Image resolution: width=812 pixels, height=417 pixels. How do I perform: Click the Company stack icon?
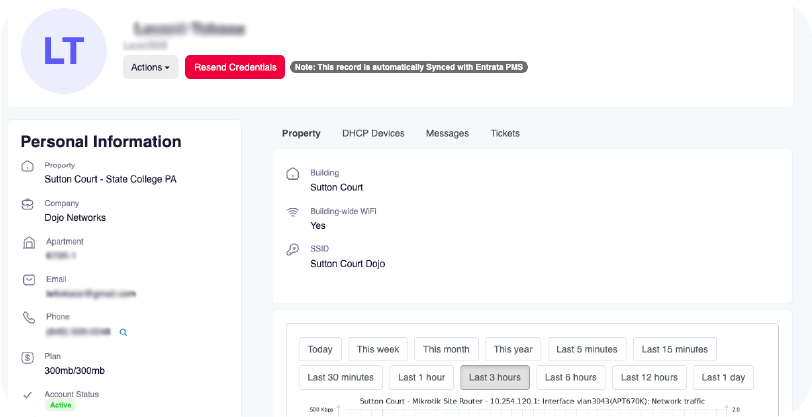click(28, 205)
